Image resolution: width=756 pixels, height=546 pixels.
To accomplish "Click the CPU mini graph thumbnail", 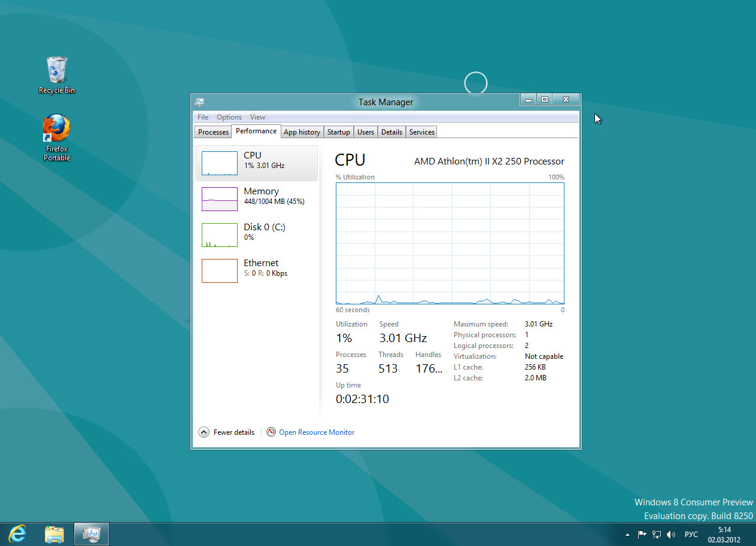I will (220, 163).
